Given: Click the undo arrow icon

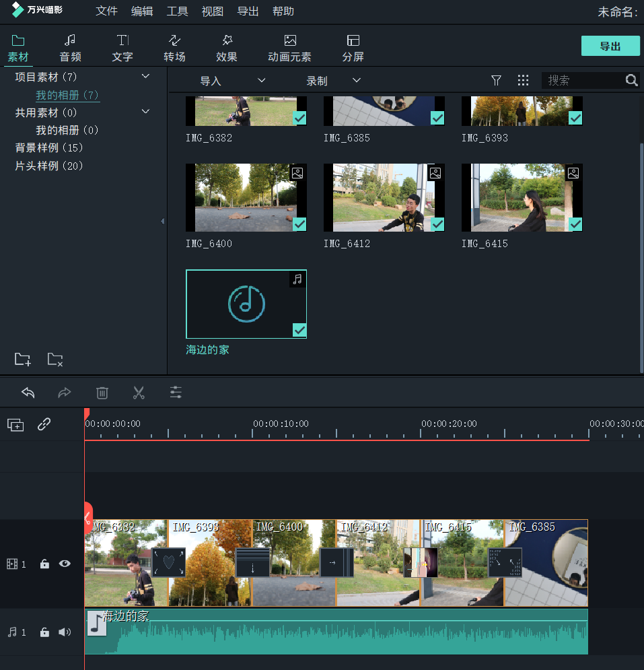Looking at the screenshot, I should pos(28,393).
